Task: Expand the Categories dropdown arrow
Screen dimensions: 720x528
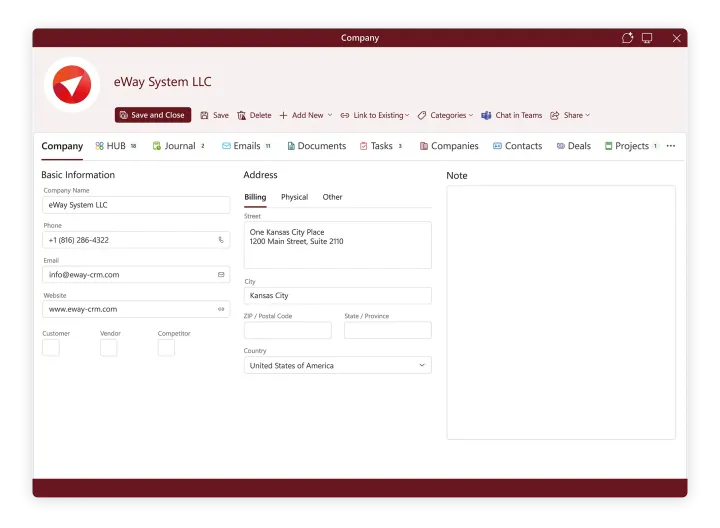Action: 471,115
